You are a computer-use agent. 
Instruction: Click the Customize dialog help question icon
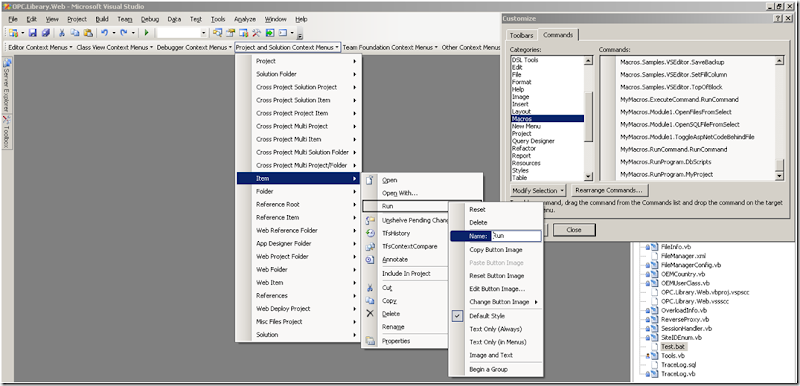[x=777, y=18]
